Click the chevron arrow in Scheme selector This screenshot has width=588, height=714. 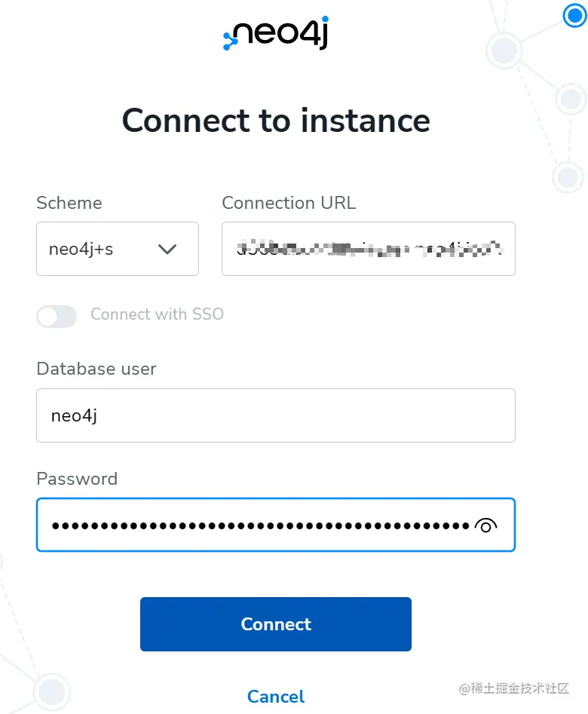167,249
